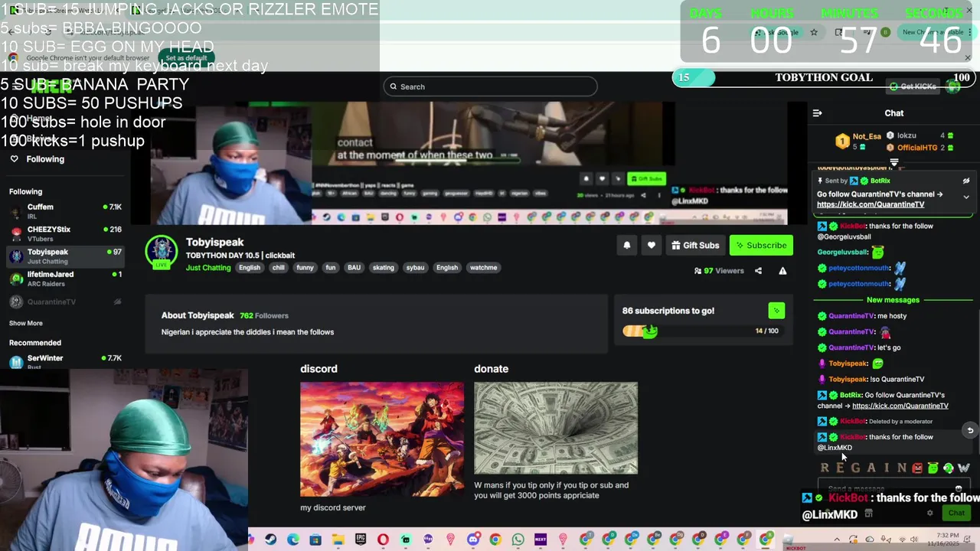Open SerWinter recommended channel
Viewport: 980px width, 551px height.
(x=65, y=361)
